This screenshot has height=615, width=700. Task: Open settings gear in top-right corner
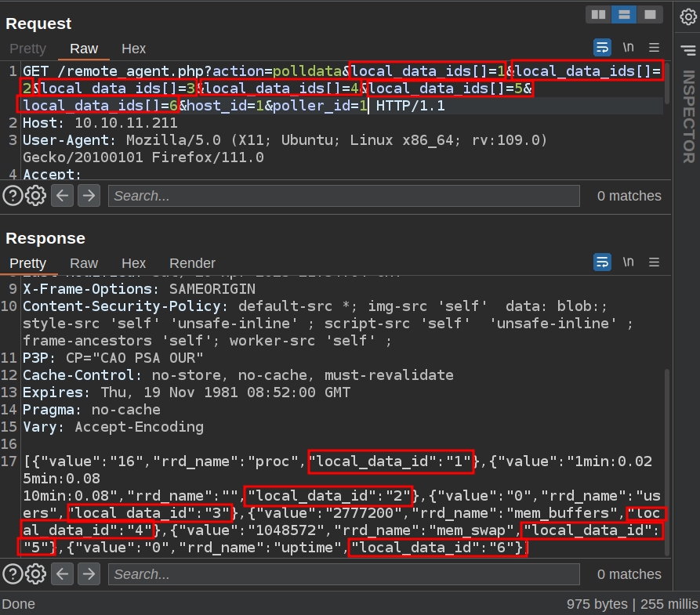687,16
